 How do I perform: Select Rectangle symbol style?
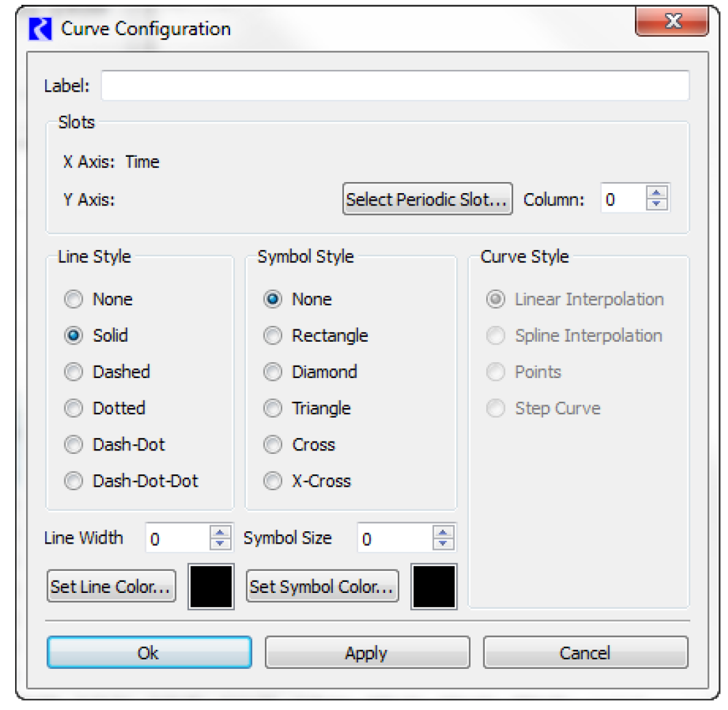(273, 335)
